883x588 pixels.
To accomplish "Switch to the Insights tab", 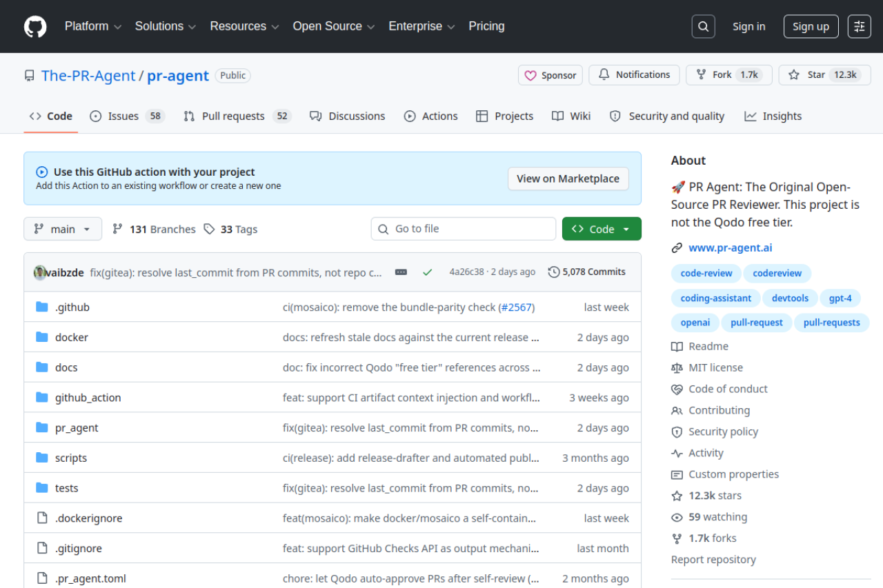I will (x=773, y=116).
